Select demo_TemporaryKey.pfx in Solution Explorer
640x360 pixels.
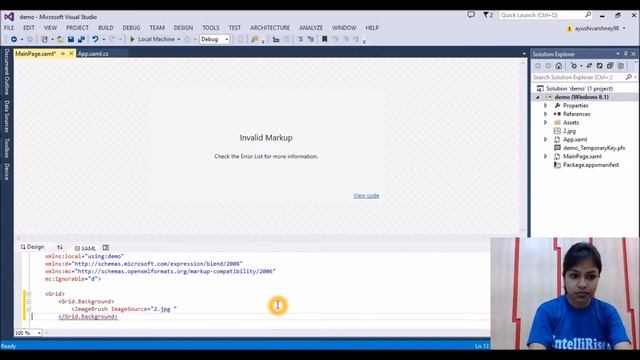point(594,148)
